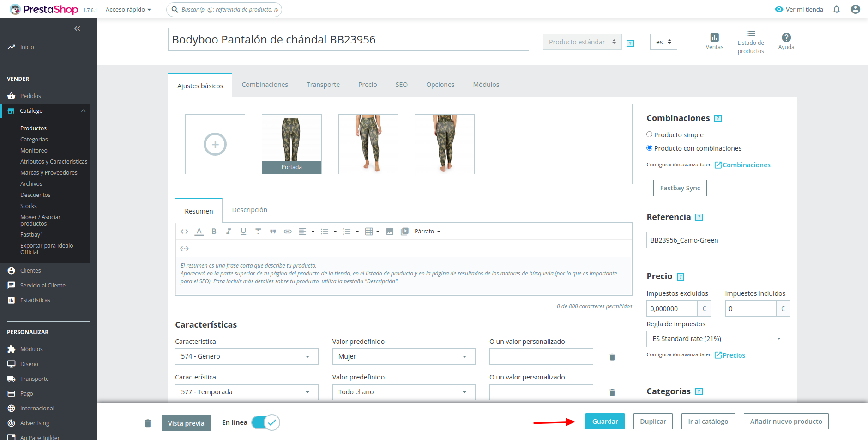Open the Descripción tab
The image size is (868, 440).
coord(250,210)
